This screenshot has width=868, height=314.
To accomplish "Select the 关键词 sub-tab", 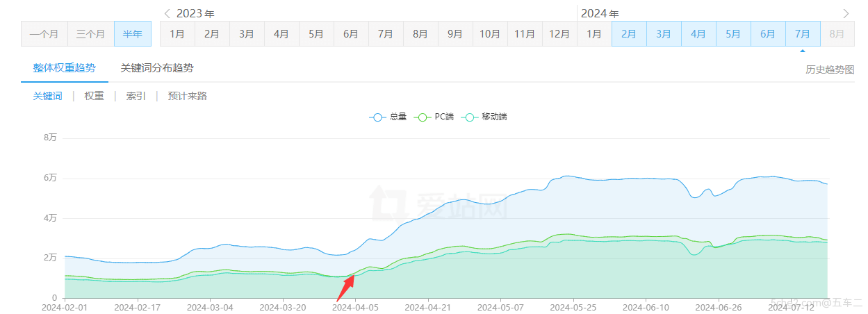I will (x=48, y=97).
